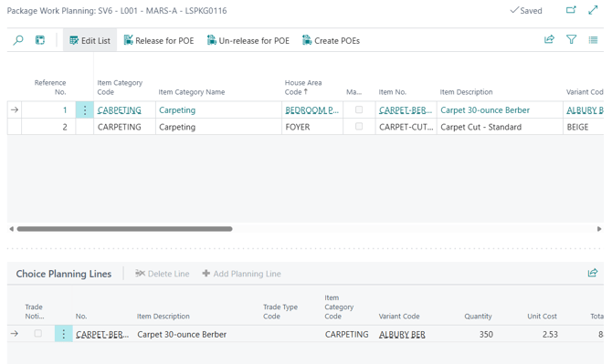Viewport: 612px width, 364px height.
Task: Expand page with diagonal arrows icon
Action: tap(593, 10)
